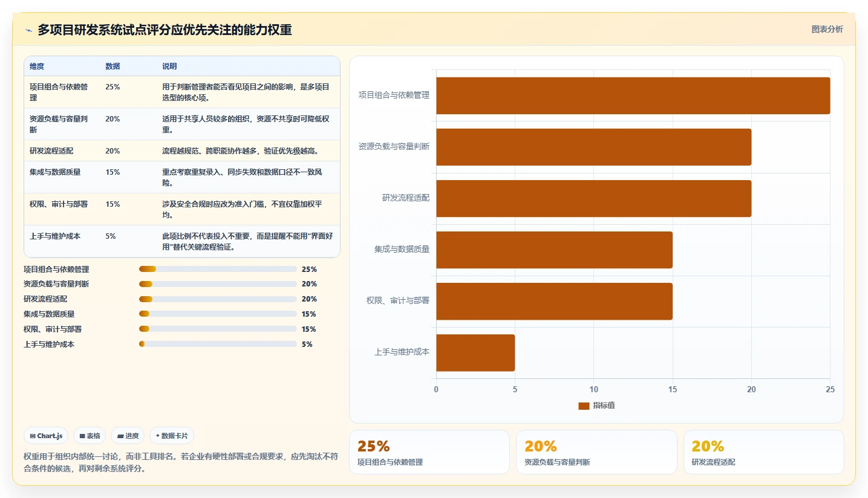This screenshot has height=498, width=868.
Task: Click the chart bar for 项目组合与依赖管理
Action: pyautogui.click(x=633, y=95)
